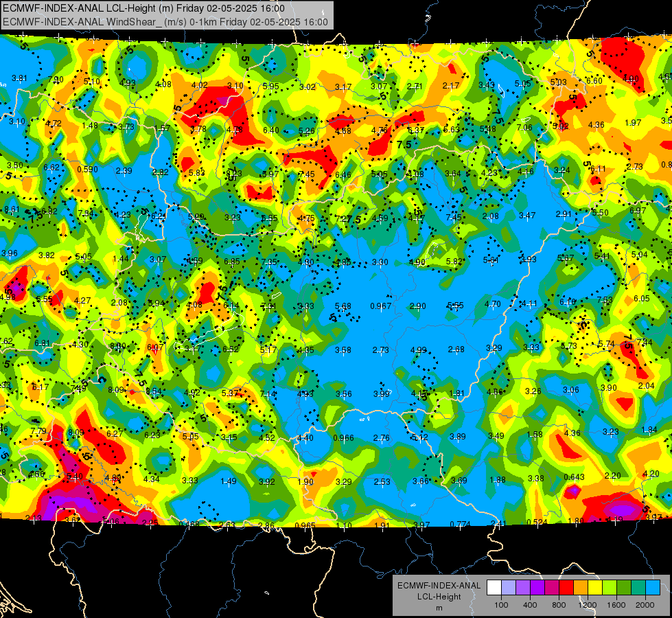
Task: Select the teal legend color swatch
Action: (638, 588)
